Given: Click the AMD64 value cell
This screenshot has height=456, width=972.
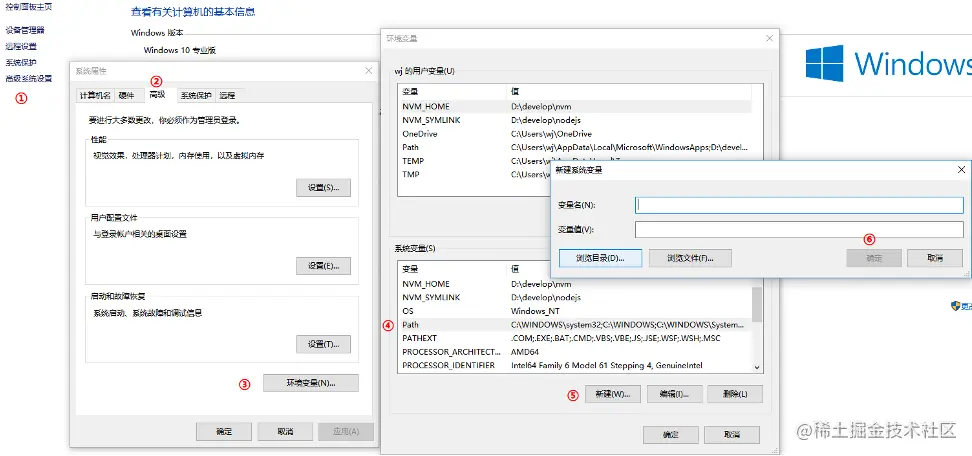Looking at the screenshot, I should coord(525,352).
